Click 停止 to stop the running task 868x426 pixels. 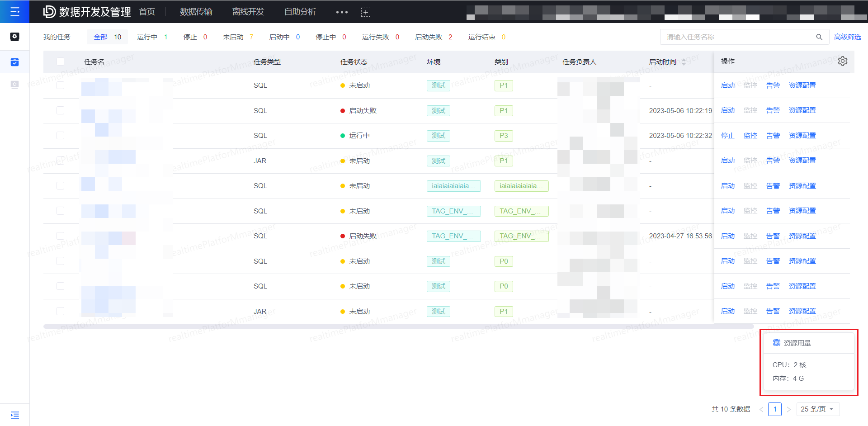coord(727,135)
